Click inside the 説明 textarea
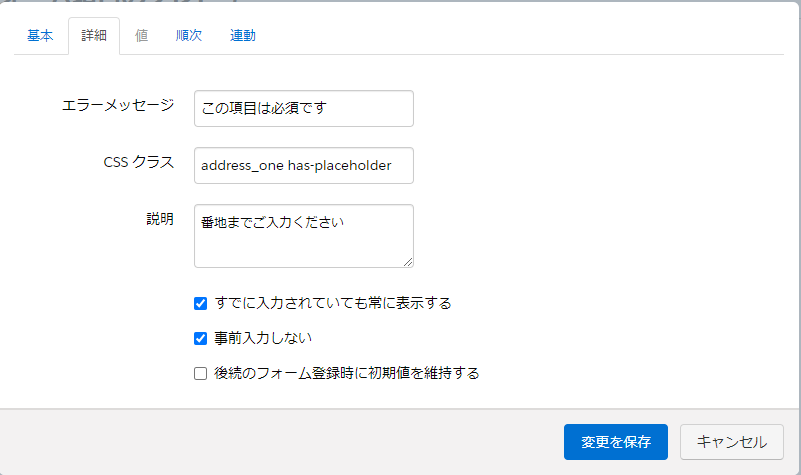 point(303,236)
